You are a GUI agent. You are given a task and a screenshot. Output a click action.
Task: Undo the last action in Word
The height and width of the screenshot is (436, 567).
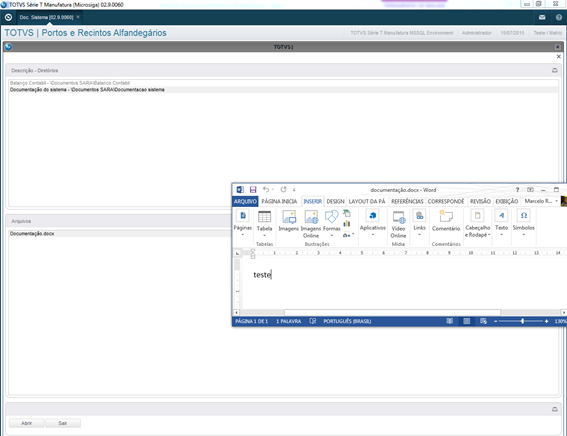pyautogui.click(x=266, y=189)
